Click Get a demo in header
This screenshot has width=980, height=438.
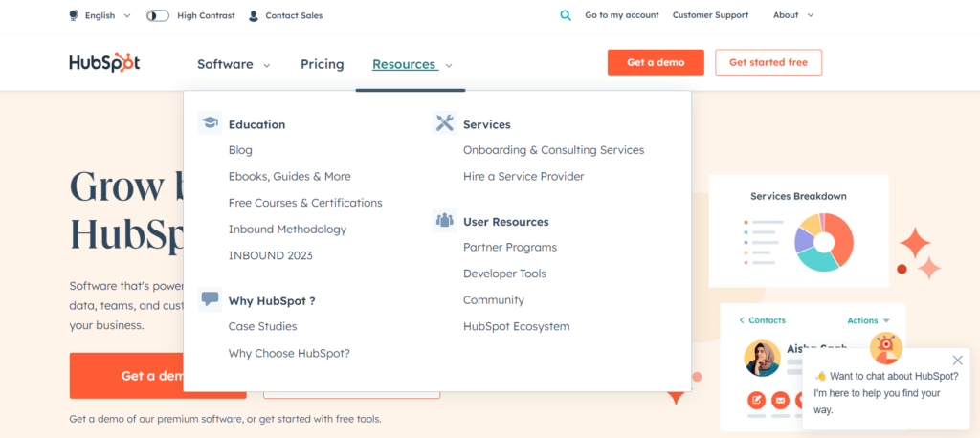click(x=656, y=62)
